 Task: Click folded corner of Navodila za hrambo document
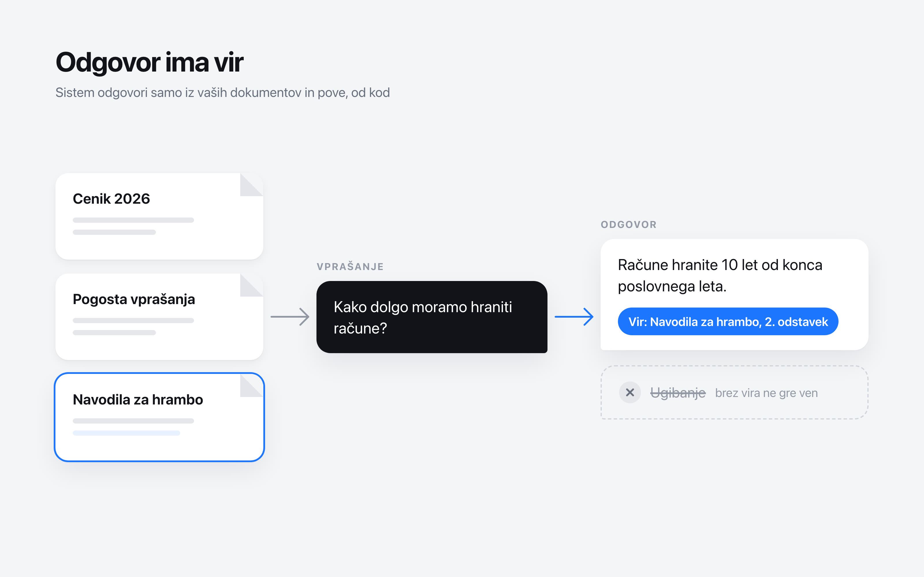point(252,385)
